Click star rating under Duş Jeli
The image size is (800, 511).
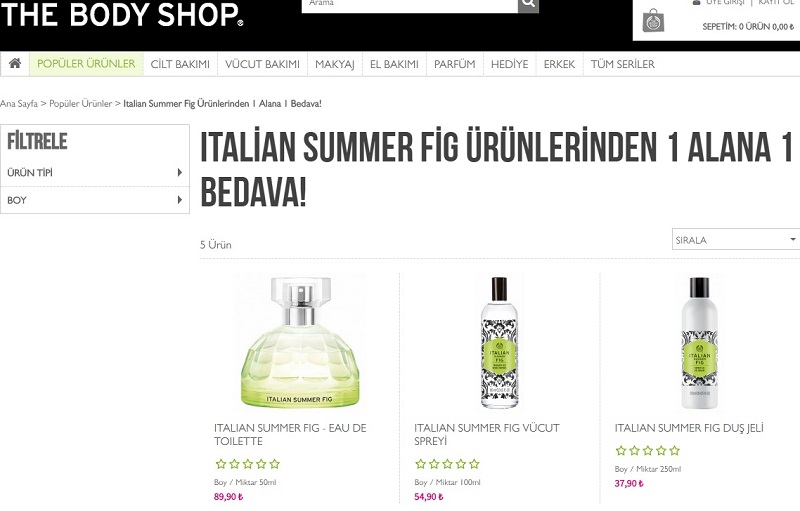click(647, 450)
